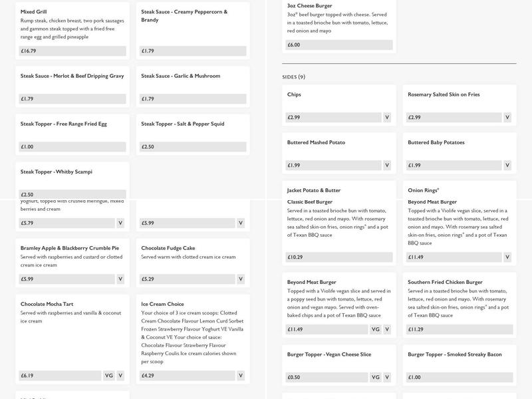Viewport: 532px width, 399px height.
Task: Click the V badge on Chocolate Mocha Tart
Action: coord(120,376)
